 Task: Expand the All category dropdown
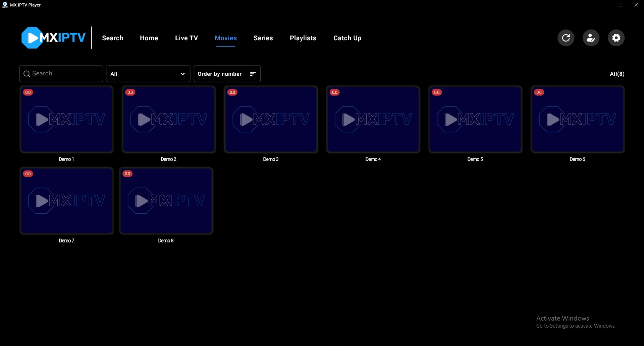click(x=148, y=74)
